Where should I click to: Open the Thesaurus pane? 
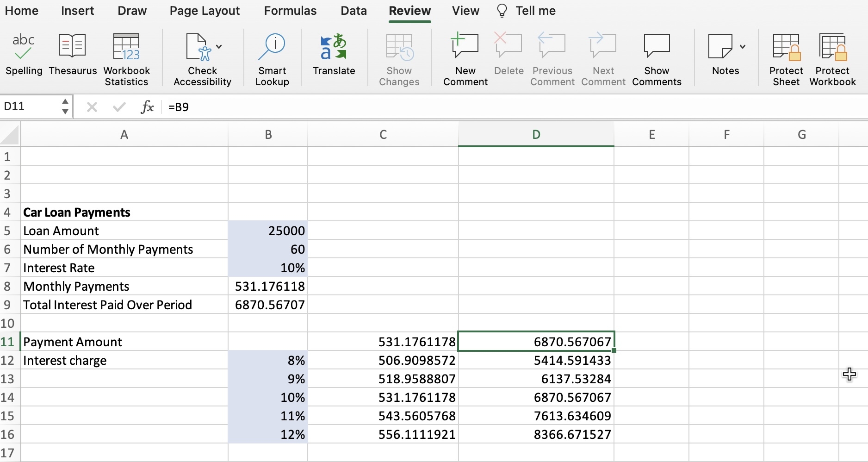(x=72, y=56)
